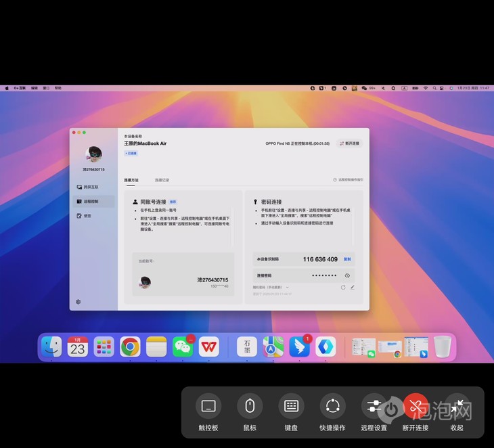Close the O+互联 window with red button
The image size is (494, 448).
click(74, 133)
